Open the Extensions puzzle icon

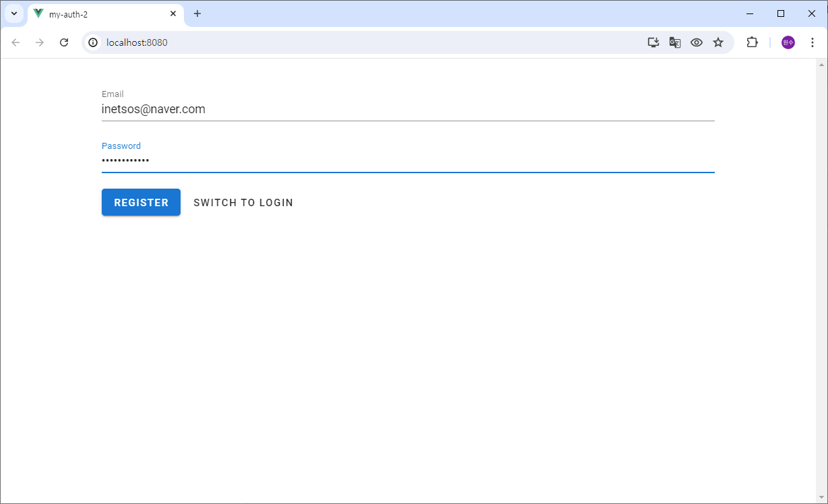752,42
